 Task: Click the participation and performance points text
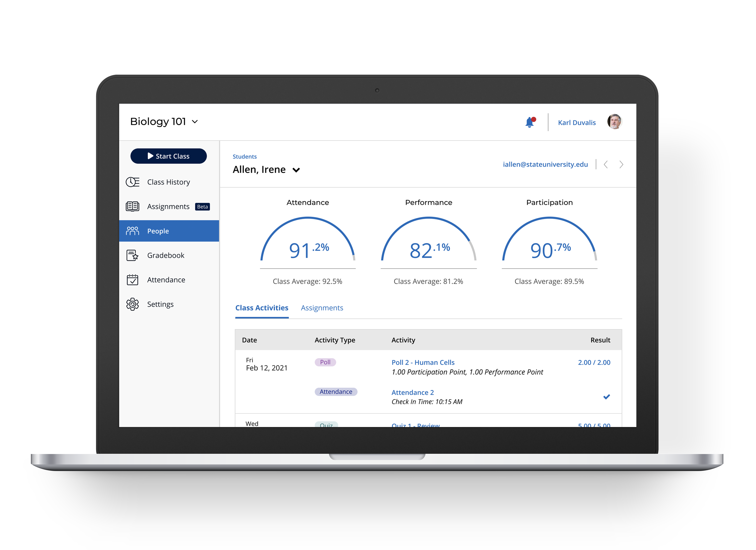pyautogui.click(x=467, y=372)
